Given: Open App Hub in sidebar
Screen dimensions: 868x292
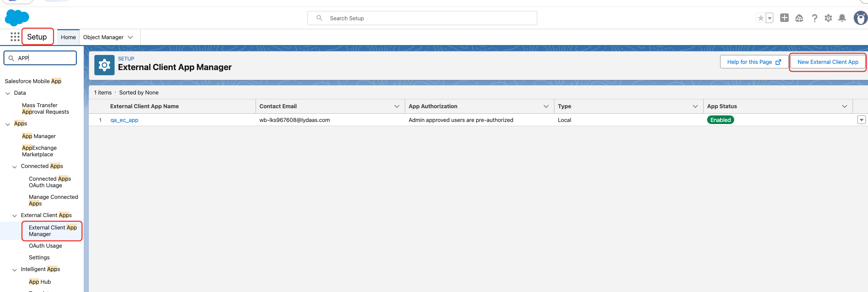Looking at the screenshot, I should (x=40, y=282).
